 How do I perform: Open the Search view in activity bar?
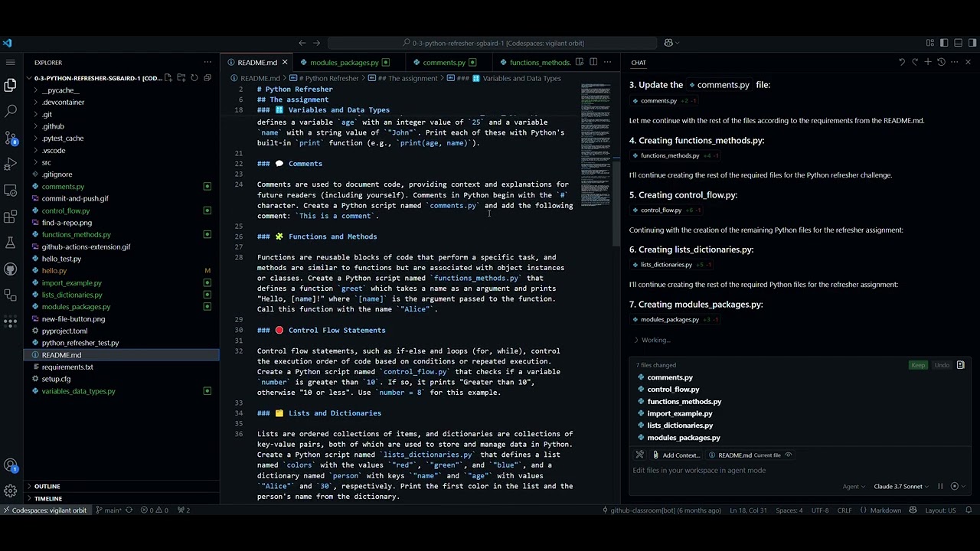(11, 111)
